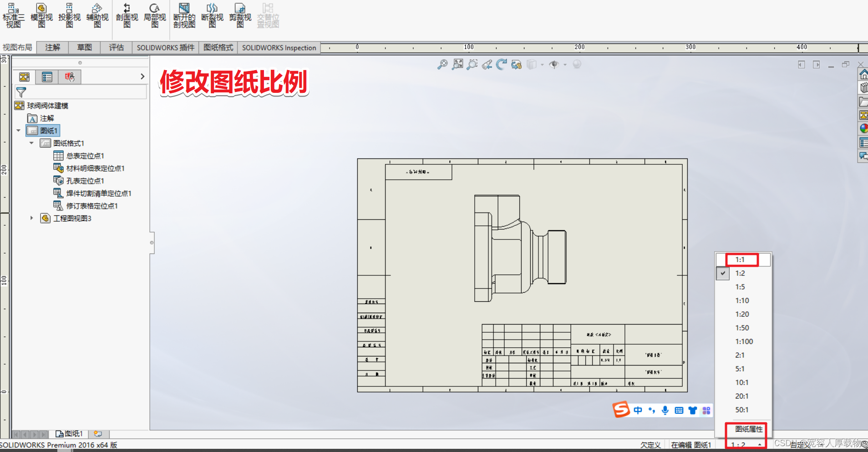Expand the 工程图视图3 tree node
Image resolution: width=868 pixels, height=452 pixels.
coord(31,218)
